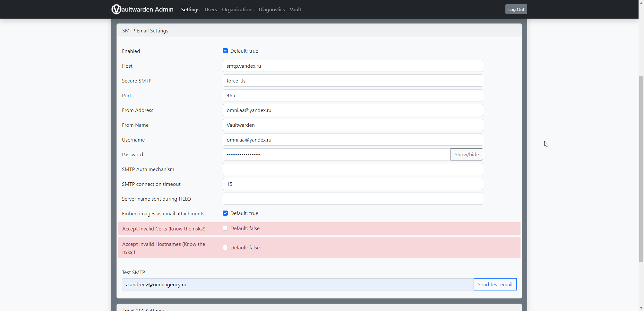Image resolution: width=644 pixels, height=311 pixels.
Task: Click the Test SMTP recipient email field
Action: 298,284
